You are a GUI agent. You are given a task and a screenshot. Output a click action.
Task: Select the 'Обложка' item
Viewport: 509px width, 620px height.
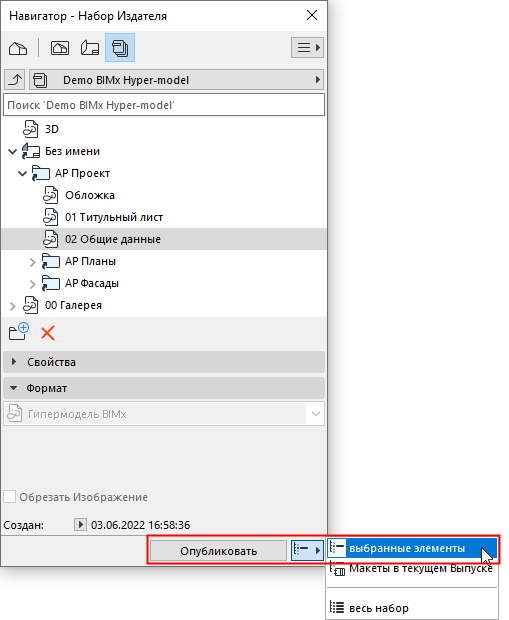coord(90,195)
